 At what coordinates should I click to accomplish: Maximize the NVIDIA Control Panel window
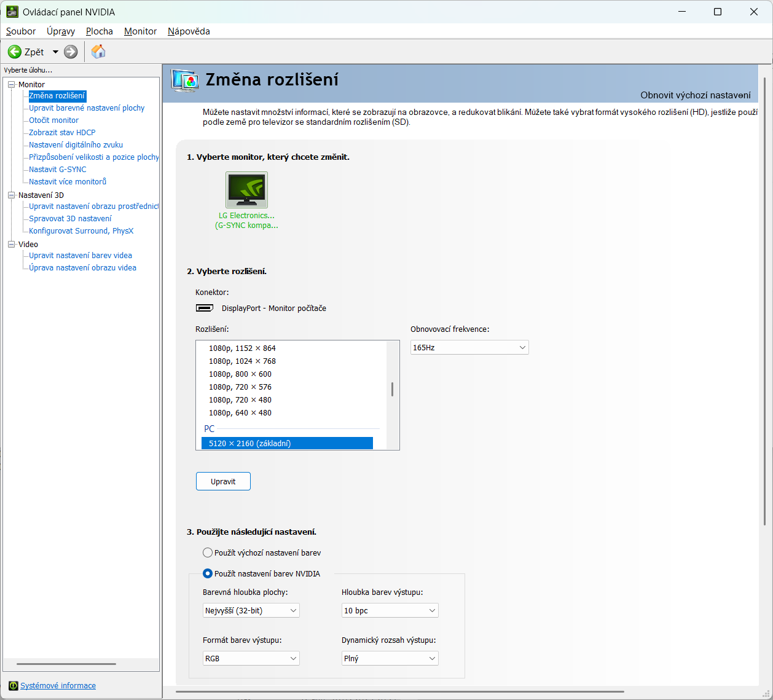click(717, 12)
